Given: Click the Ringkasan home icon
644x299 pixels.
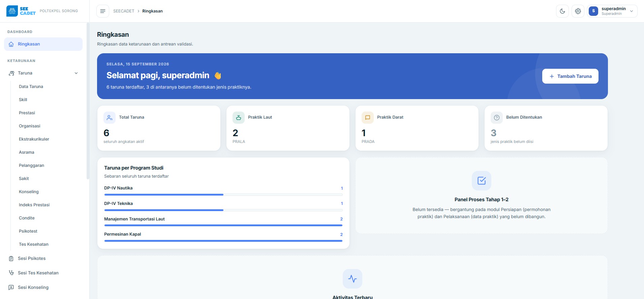Looking at the screenshot, I should pos(11,44).
